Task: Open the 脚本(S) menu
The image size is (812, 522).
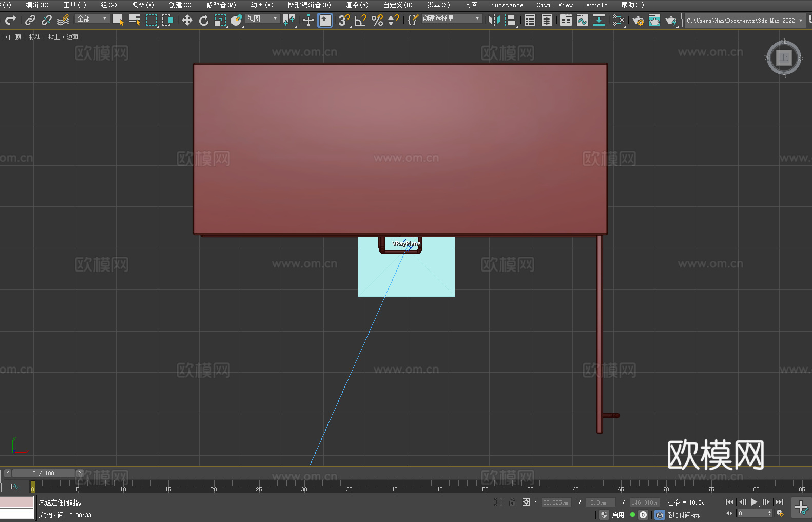Action: click(438, 5)
